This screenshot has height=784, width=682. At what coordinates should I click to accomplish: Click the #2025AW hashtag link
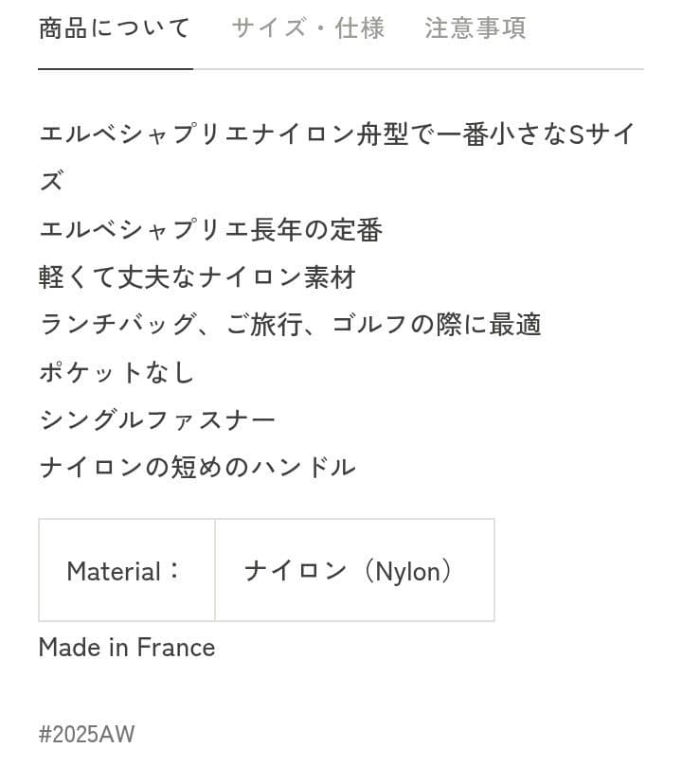tap(86, 734)
